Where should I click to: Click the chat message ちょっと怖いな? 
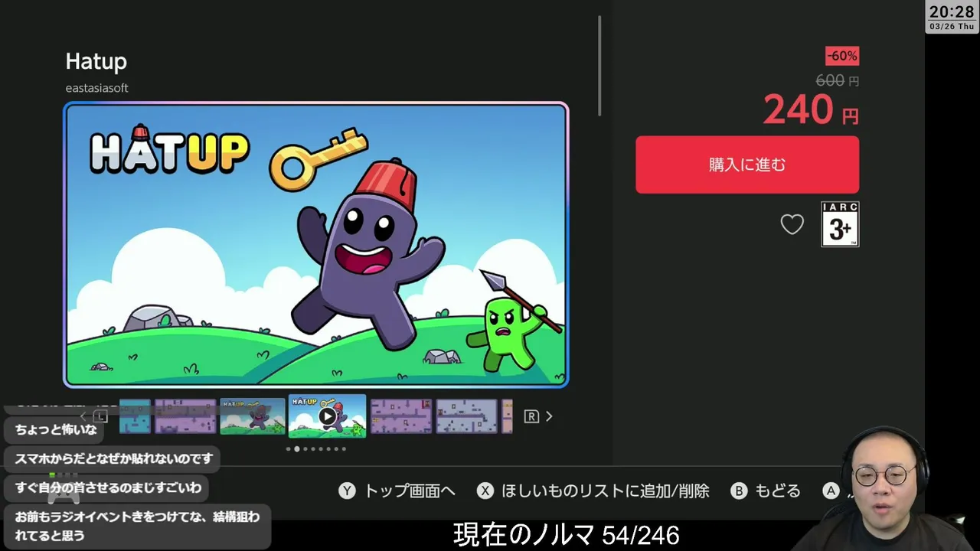(x=56, y=429)
